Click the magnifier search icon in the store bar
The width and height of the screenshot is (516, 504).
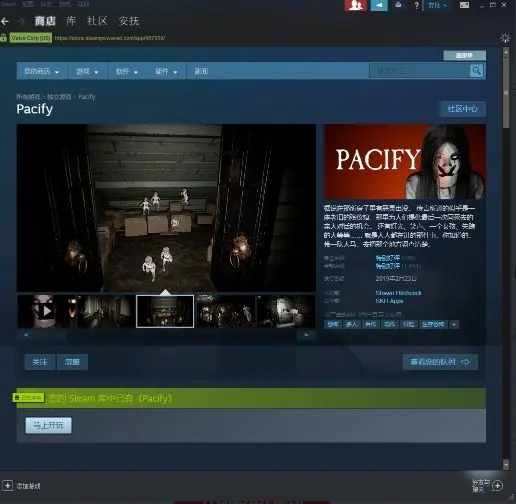(476, 71)
